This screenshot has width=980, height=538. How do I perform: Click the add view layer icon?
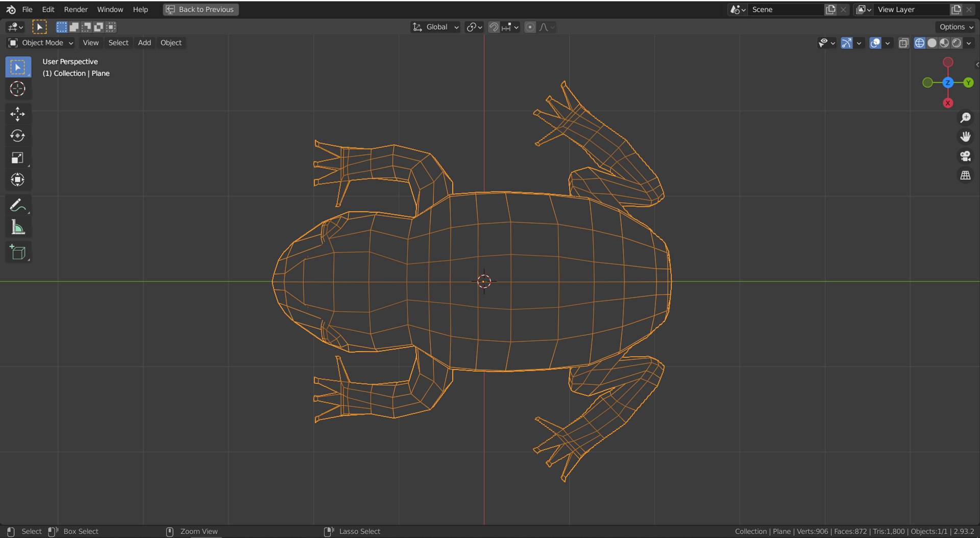pos(957,9)
